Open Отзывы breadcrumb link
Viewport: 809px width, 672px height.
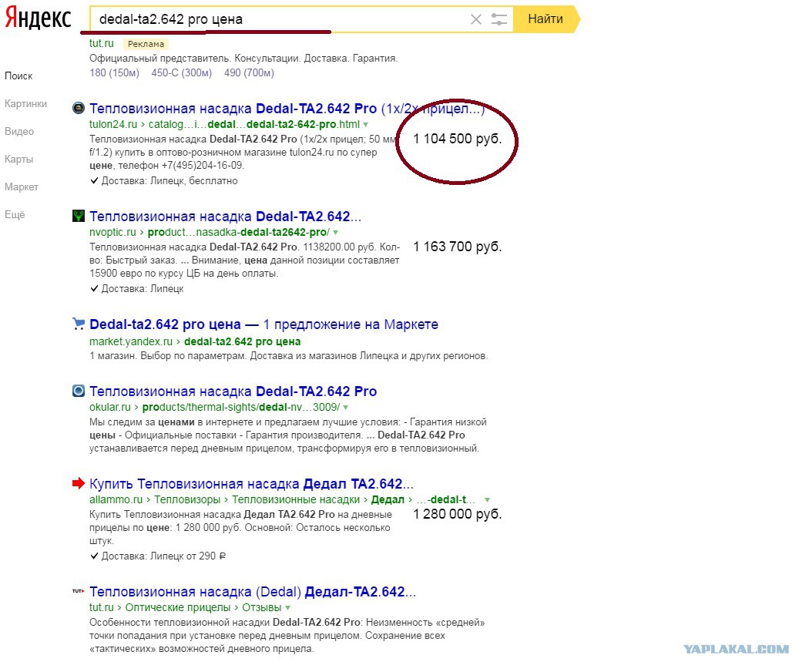point(262,607)
